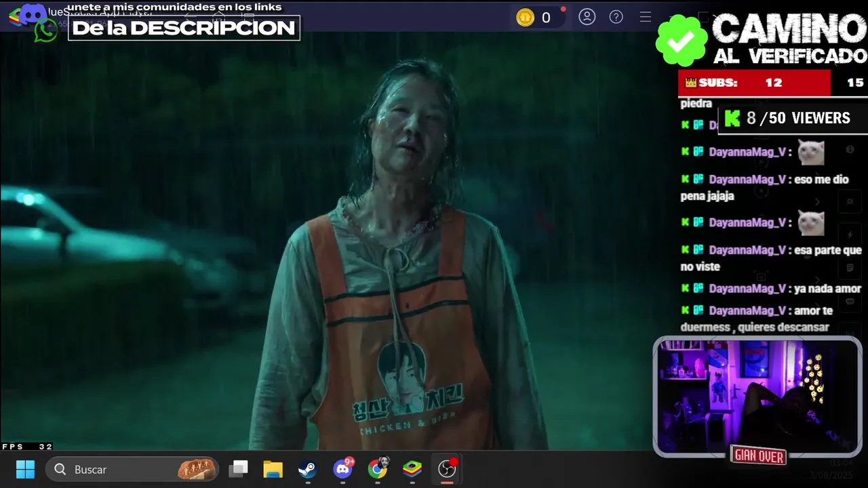The width and height of the screenshot is (868, 488).
Task: Click the second cat emote in chat
Action: point(811,223)
